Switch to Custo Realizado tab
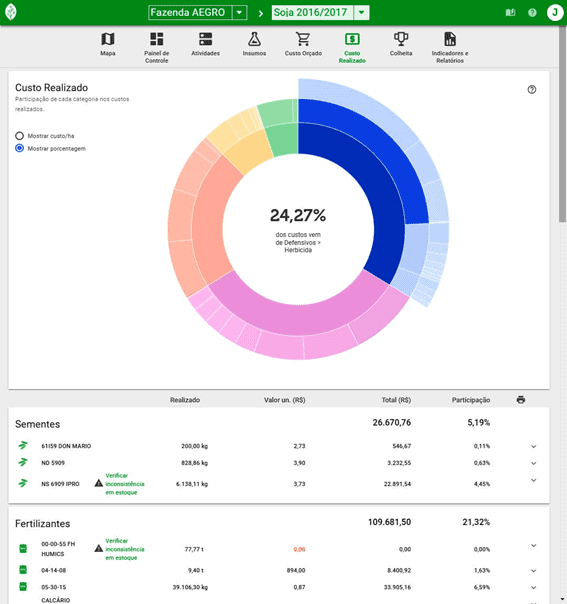This screenshot has height=604, width=567. 352,47
